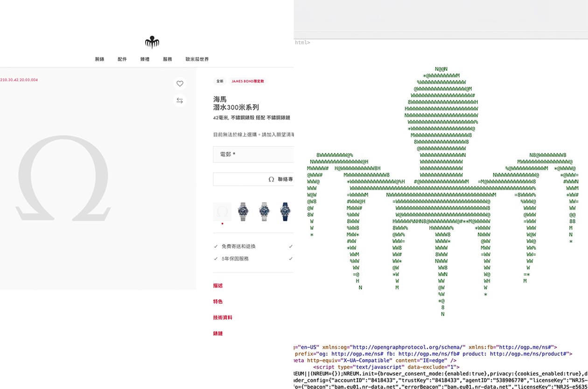Open the 臻禮 navigation menu
This screenshot has width=588, height=389.
[145, 59]
